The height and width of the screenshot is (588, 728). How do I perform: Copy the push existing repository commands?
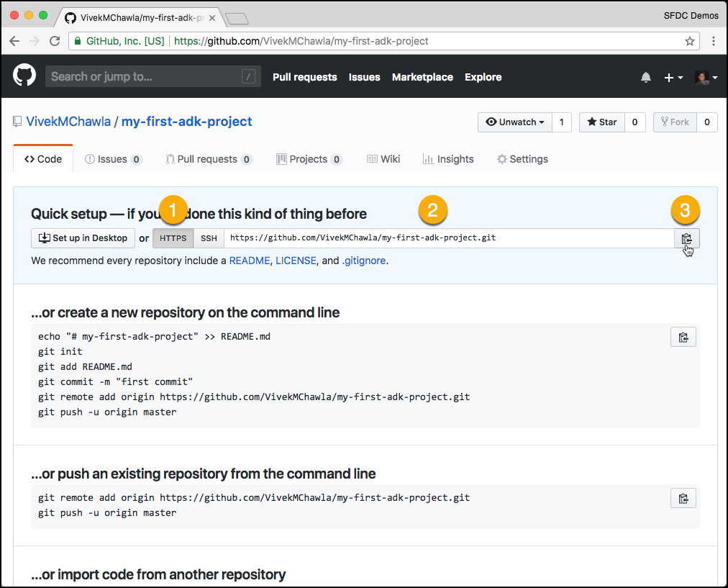(683, 498)
